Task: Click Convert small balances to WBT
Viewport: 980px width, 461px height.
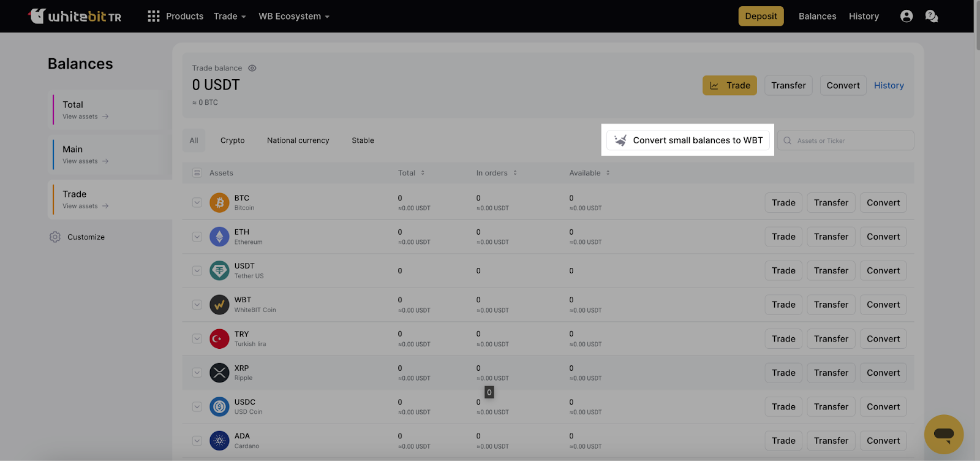Action: (x=688, y=140)
